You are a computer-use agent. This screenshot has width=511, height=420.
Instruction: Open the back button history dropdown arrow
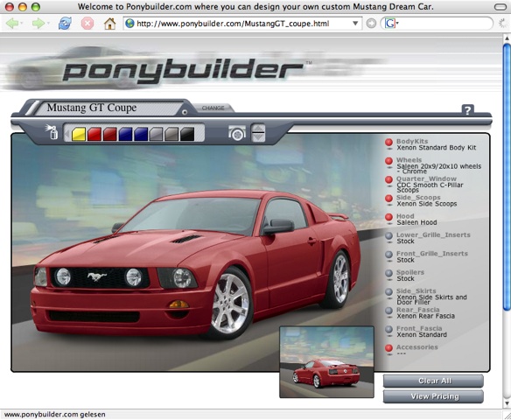[x=22, y=24]
